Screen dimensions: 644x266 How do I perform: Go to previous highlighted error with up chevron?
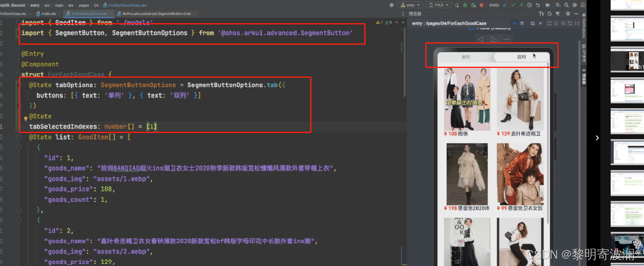click(x=396, y=22)
